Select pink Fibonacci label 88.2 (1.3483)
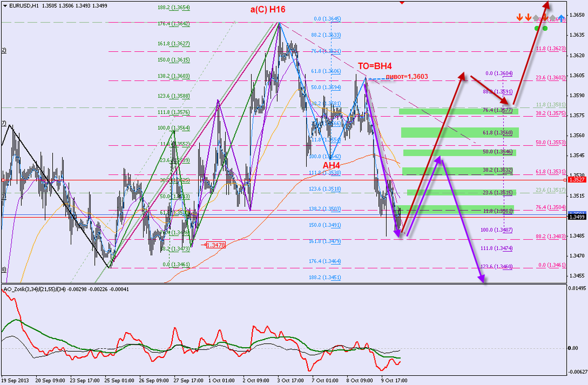 (x=551, y=236)
